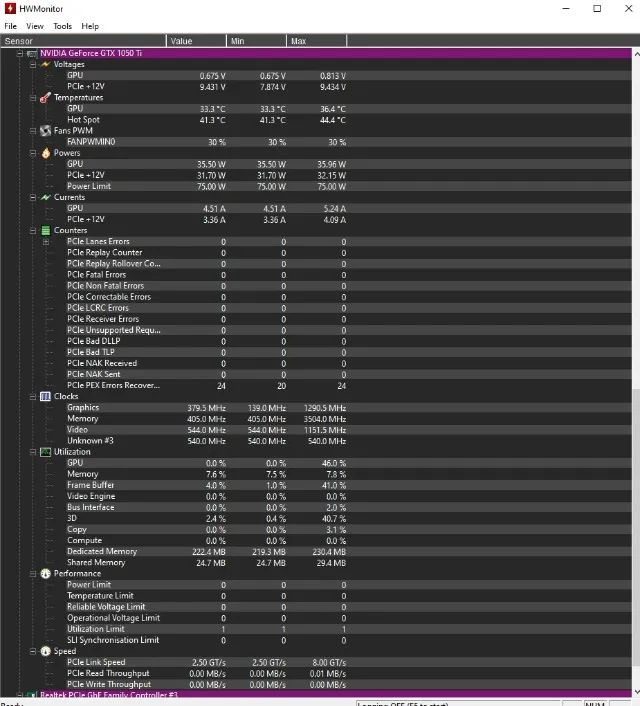The image size is (640, 706).
Task: Collapse the Temperatures group
Action: pyautogui.click(x=33, y=98)
